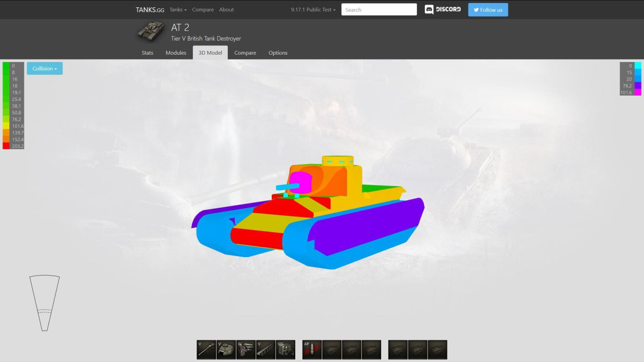Screen dimensions: 644x362
Task: Choose the tracks suspension module icon
Action: click(x=265, y=349)
